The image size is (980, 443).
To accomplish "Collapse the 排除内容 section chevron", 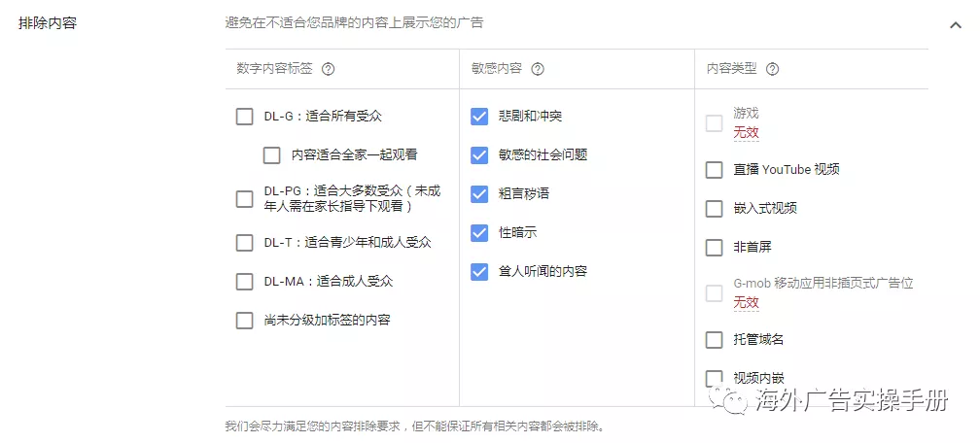I will (x=955, y=25).
